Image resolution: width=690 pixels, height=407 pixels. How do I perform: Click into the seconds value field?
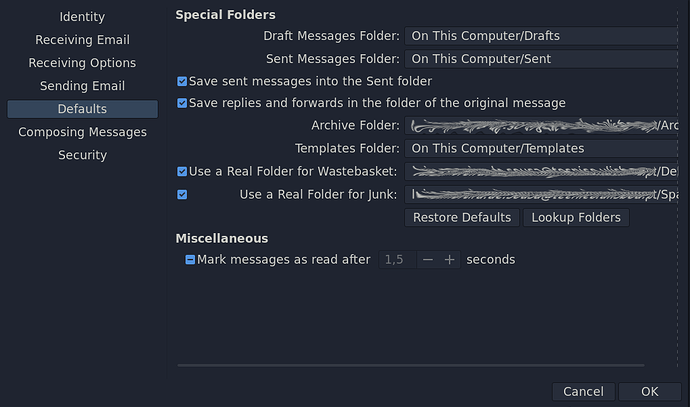(396, 260)
